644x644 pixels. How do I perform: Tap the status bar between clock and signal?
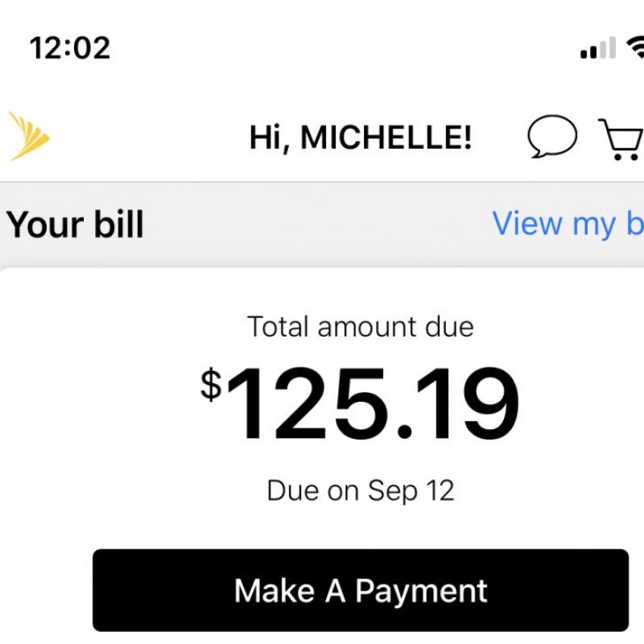(x=338, y=48)
